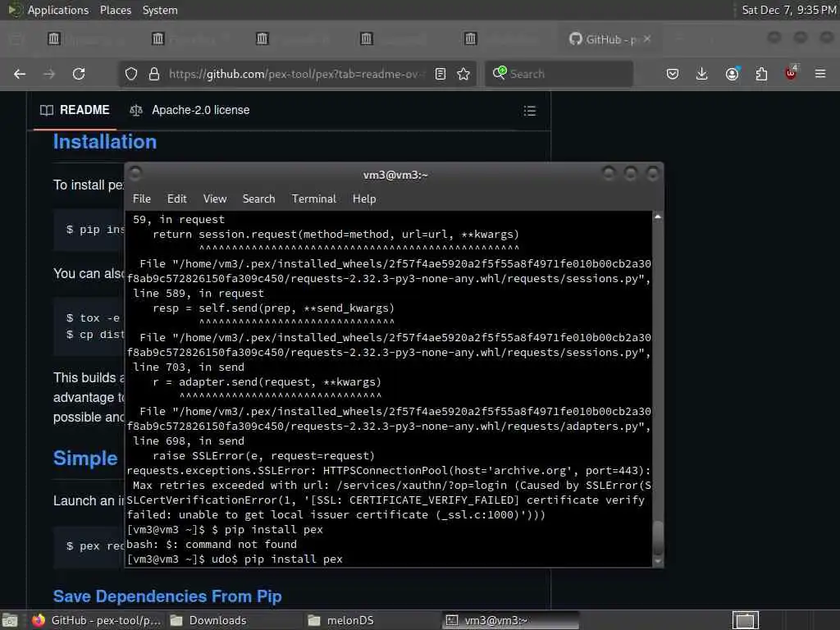Click the clock showing Sat Dec 7
840x630 pixels.
click(x=789, y=10)
